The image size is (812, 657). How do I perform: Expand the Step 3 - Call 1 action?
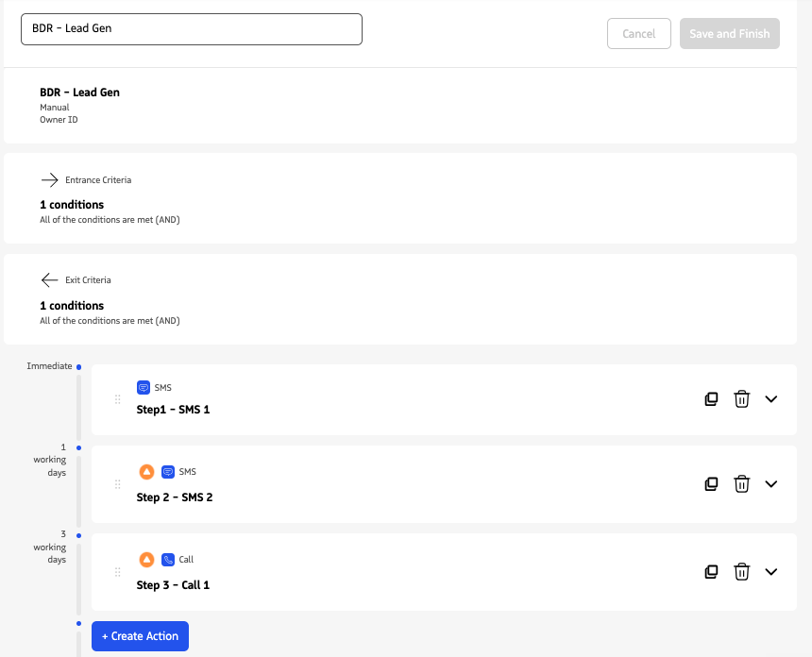[771, 572]
